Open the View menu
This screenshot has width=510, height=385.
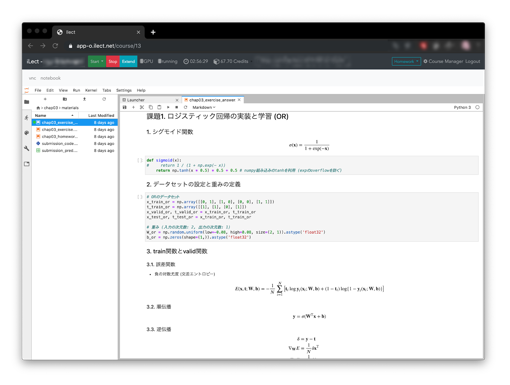(63, 90)
